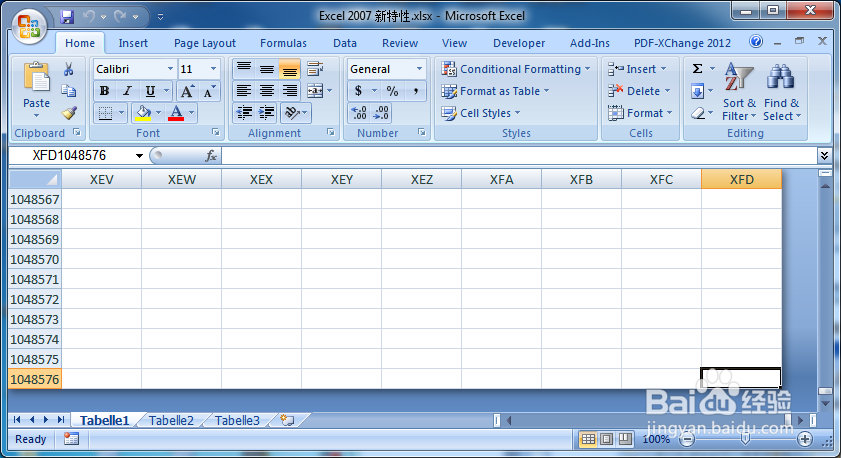841x458 pixels.
Task: Toggle Italic formatting
Action: pos(127,91)
